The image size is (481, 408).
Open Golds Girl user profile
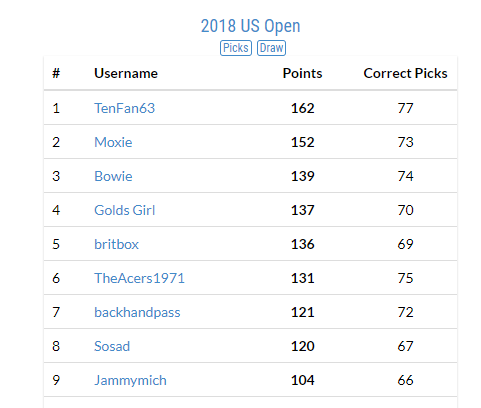tap(125, 210)
